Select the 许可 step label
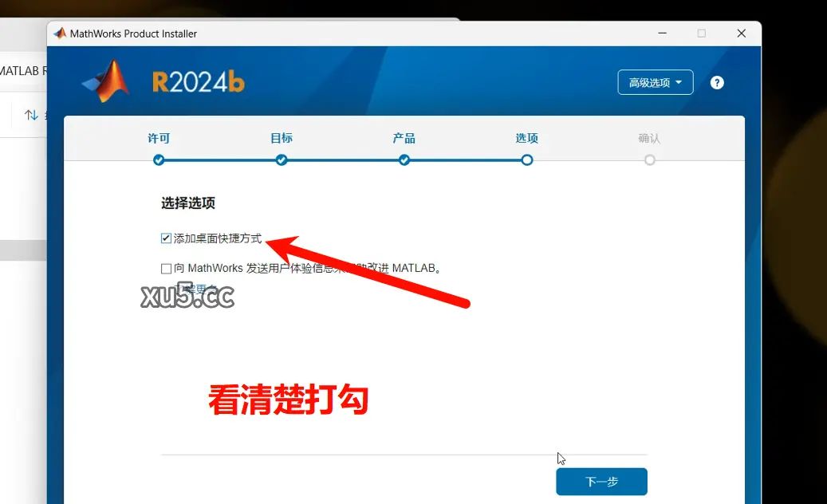 point(159,137)
